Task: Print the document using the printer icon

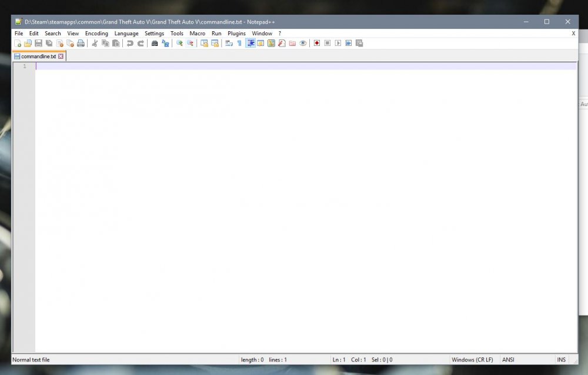Action: pyautogui.click(x=81, y=43)
